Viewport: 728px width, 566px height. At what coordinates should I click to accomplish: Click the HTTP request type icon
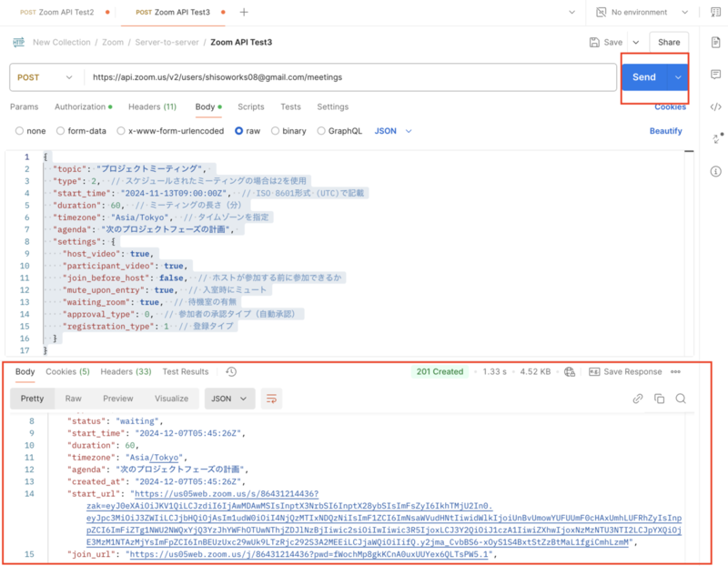point(18,42)
